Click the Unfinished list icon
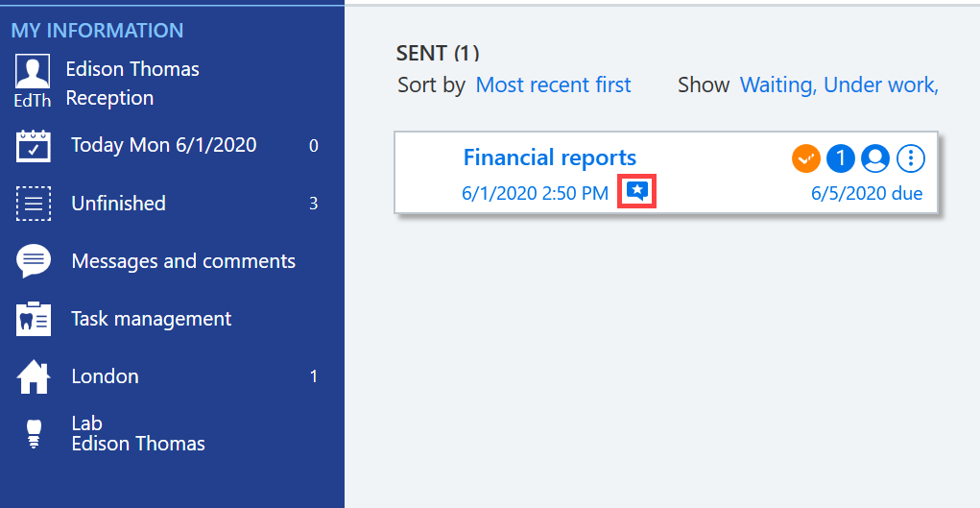This screenshot has height=508, width=980. [34, 204]
